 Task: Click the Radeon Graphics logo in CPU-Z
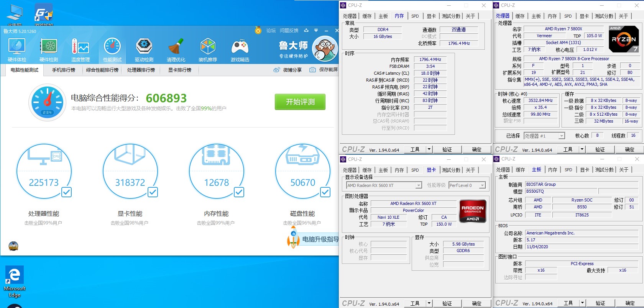coord(473,211)
